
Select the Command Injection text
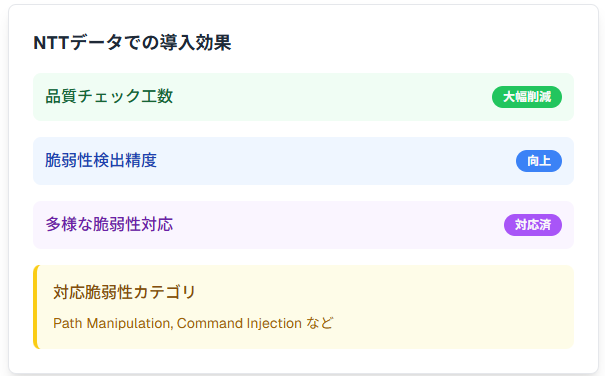click(239, 323)
